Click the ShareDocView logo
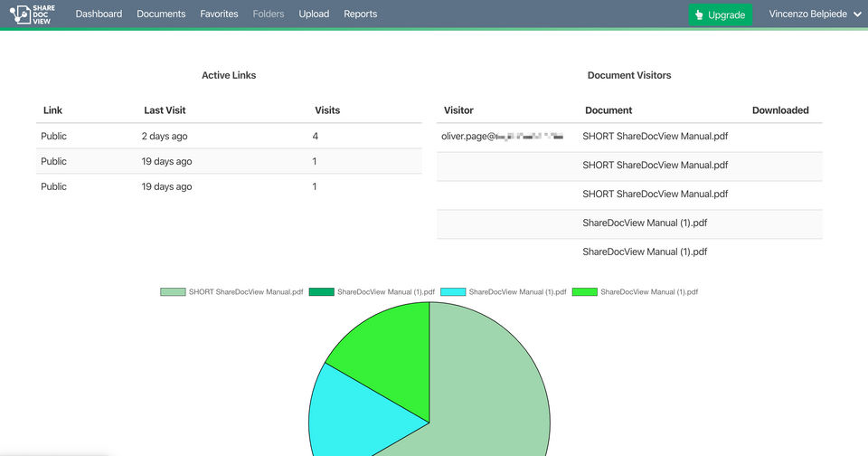 (33, 14)
